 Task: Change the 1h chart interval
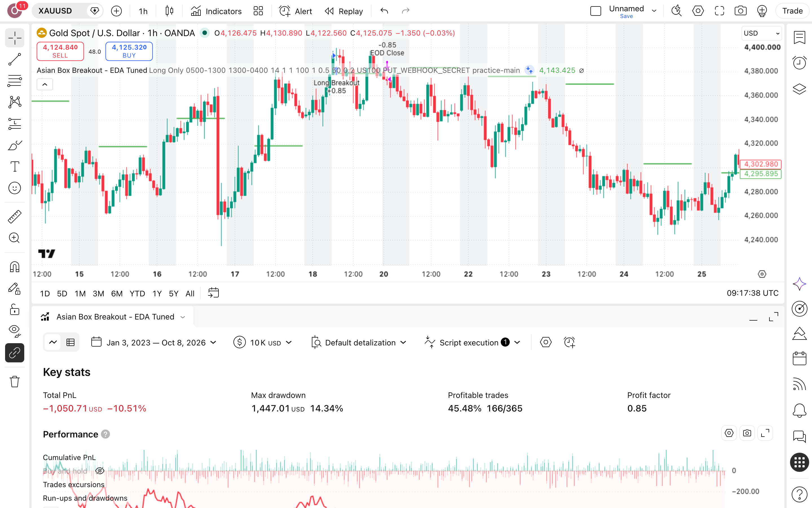pyautogui.click(x=143, y=11)
